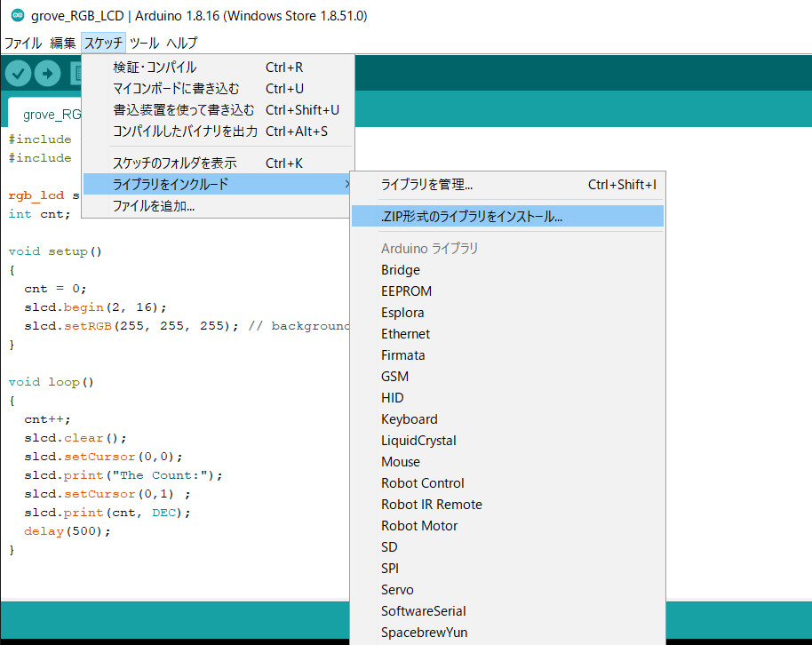Open the 編集 menu
812x645 pixels.
pos(63,43)
